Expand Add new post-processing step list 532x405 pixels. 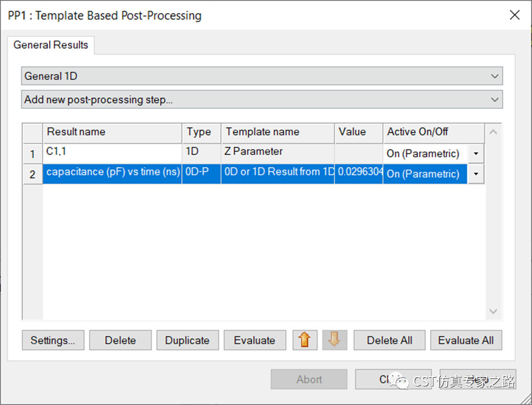point(262,100)
